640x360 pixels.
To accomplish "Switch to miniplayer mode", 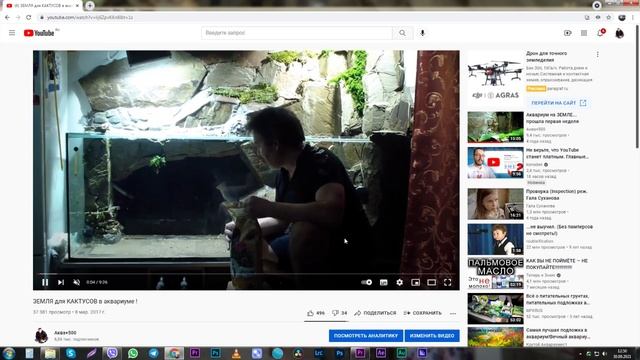I will tap(415, 282).
